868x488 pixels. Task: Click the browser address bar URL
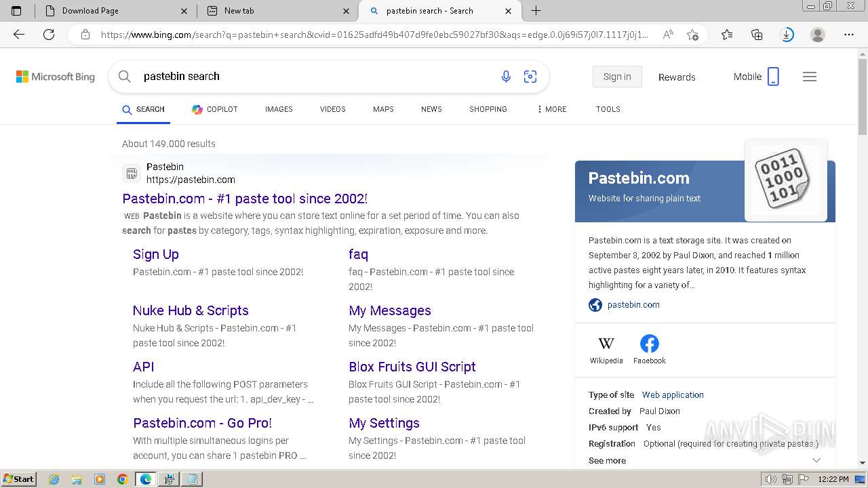(x=374, y=35)
